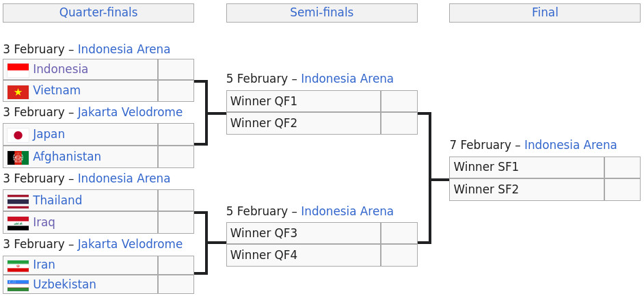Click the Thailand flag icon
The image size is (644, 298).
click(x=18, y=200)
